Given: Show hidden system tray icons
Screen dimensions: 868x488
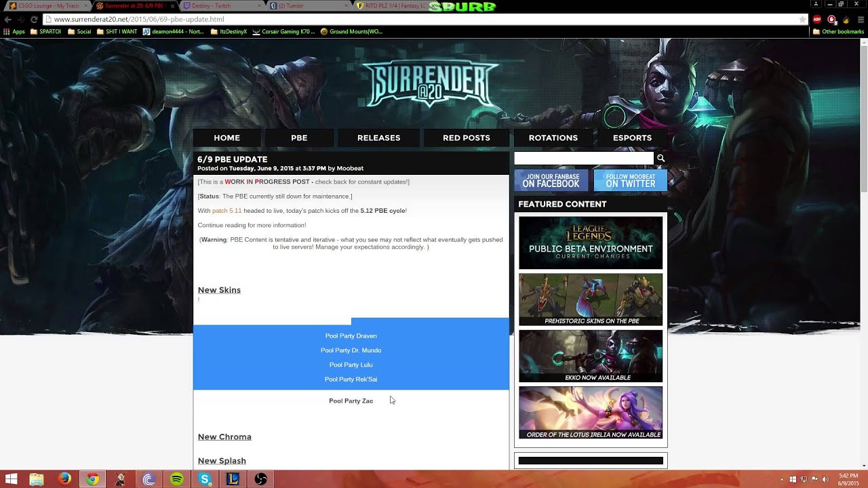Looking at the screenshot, I should (782, 479).
